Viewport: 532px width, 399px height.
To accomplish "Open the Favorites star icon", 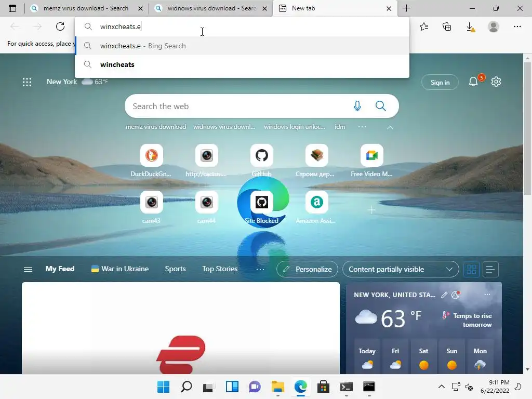I will (424, 26).
